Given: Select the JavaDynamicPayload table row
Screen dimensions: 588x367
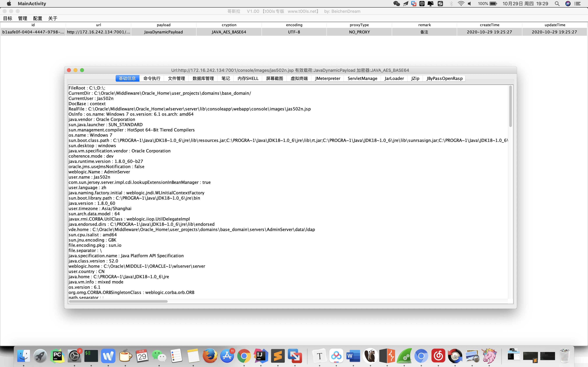Looking at the screenshot, I should click(163, 32).
